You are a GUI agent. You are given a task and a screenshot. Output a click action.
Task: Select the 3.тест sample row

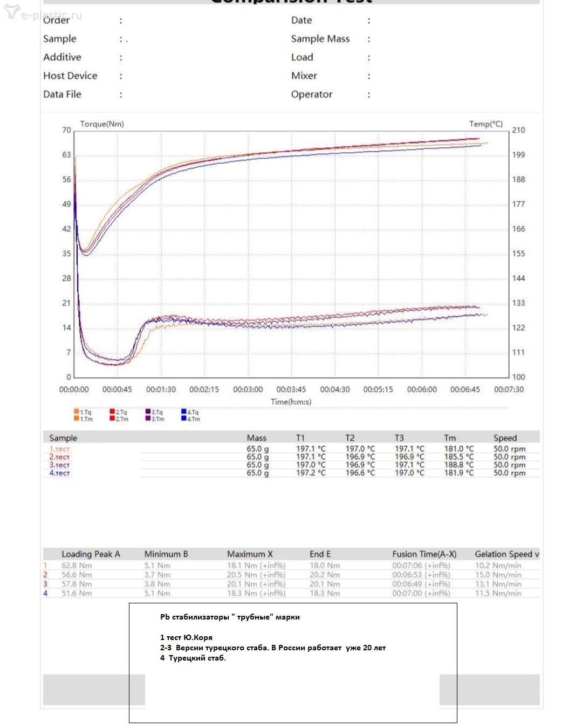click(291, 465)
